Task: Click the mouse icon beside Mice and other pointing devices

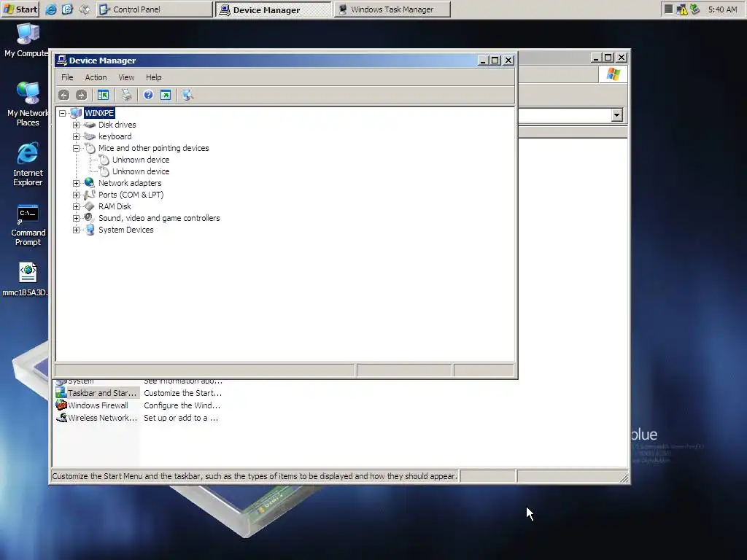Action: pyautogui.click(x=90, y=148)
